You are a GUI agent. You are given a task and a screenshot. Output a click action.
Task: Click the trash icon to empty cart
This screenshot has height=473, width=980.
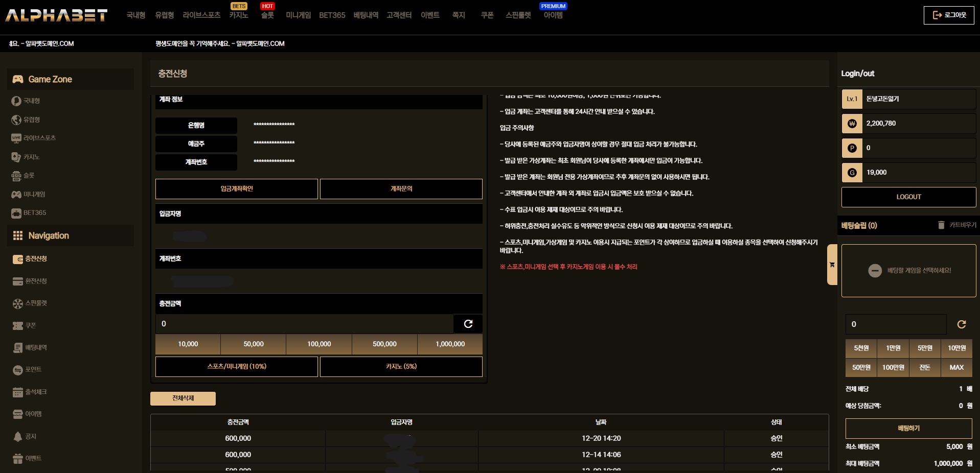(x=941, y=225)
